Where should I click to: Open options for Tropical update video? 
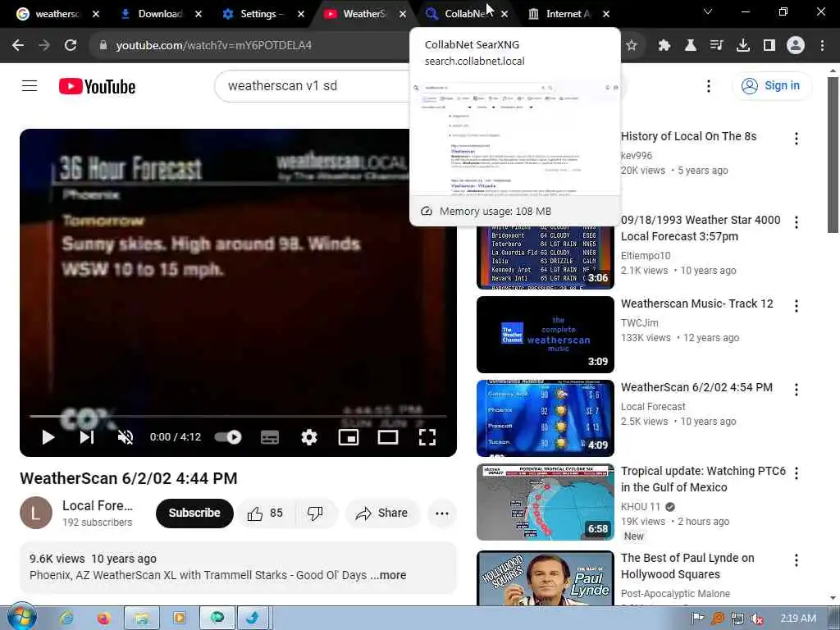click(796, 473)
